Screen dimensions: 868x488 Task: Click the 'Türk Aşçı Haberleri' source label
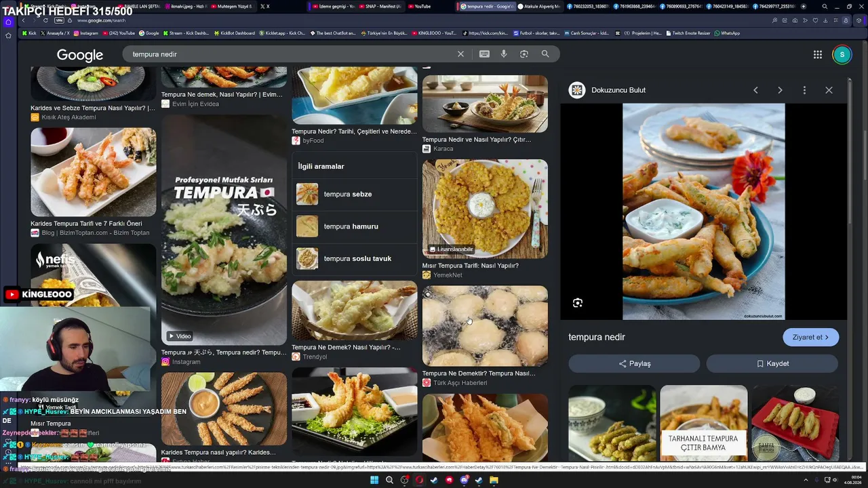(x=460, y=383)
